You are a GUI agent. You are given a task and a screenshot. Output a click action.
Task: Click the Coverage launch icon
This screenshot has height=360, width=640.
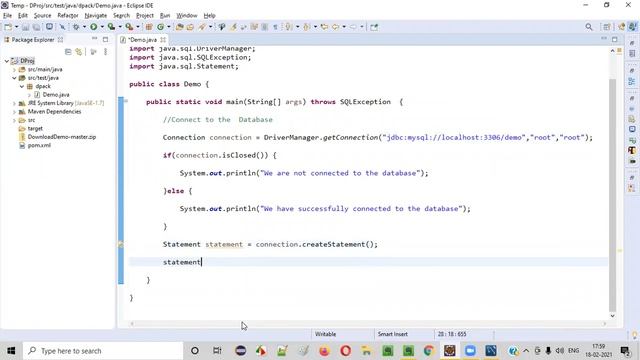point(111,27)
